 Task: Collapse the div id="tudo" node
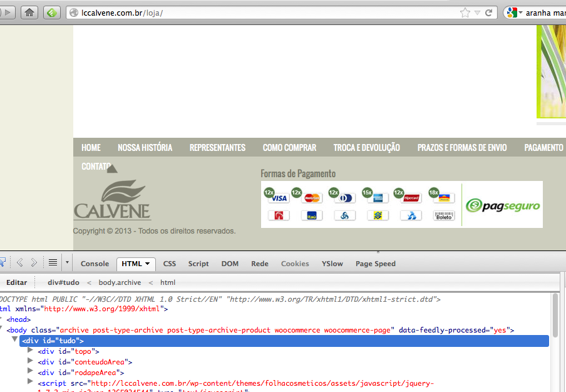[x=16, y=341]
